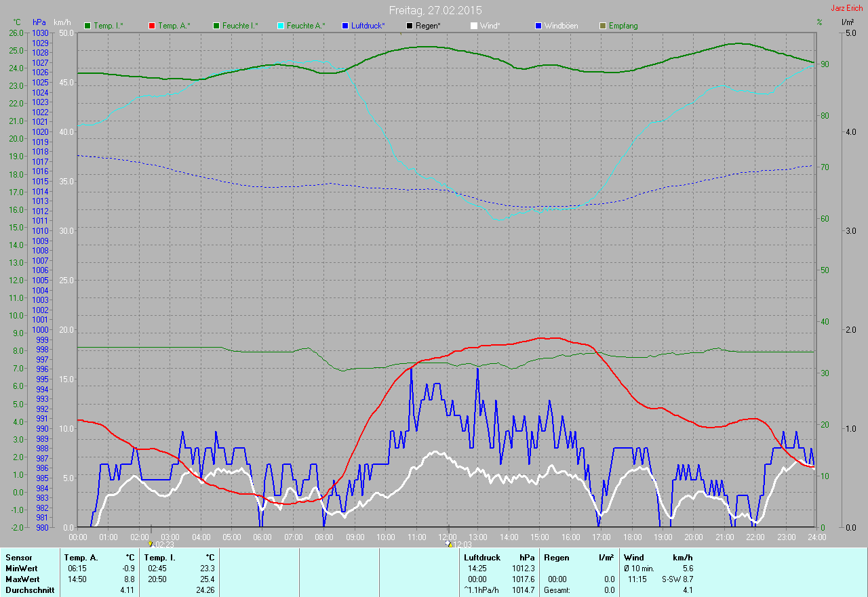
Task: Click the green Temp. I. legend swatch
Action: click(x=87, y=26)
